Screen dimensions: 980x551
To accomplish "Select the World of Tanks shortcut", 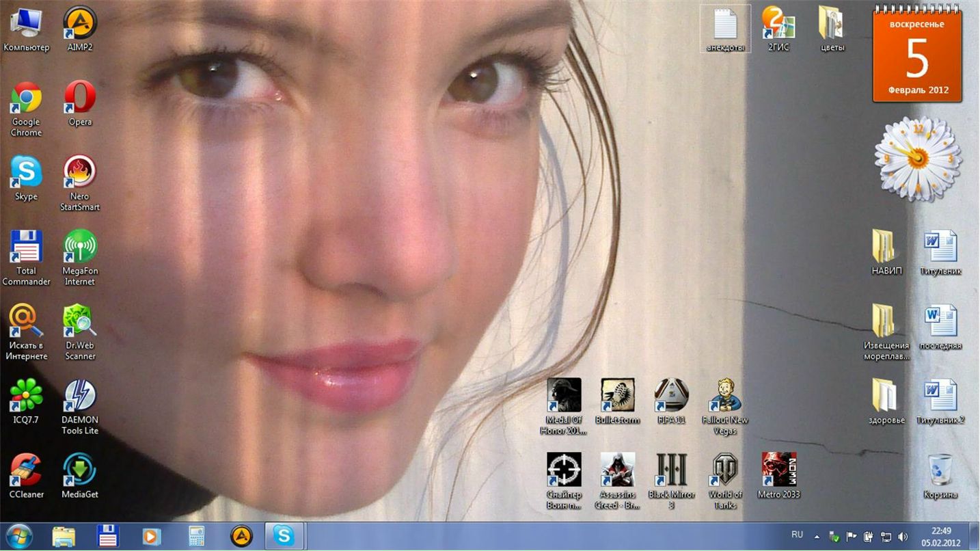I will pos(725,471).
